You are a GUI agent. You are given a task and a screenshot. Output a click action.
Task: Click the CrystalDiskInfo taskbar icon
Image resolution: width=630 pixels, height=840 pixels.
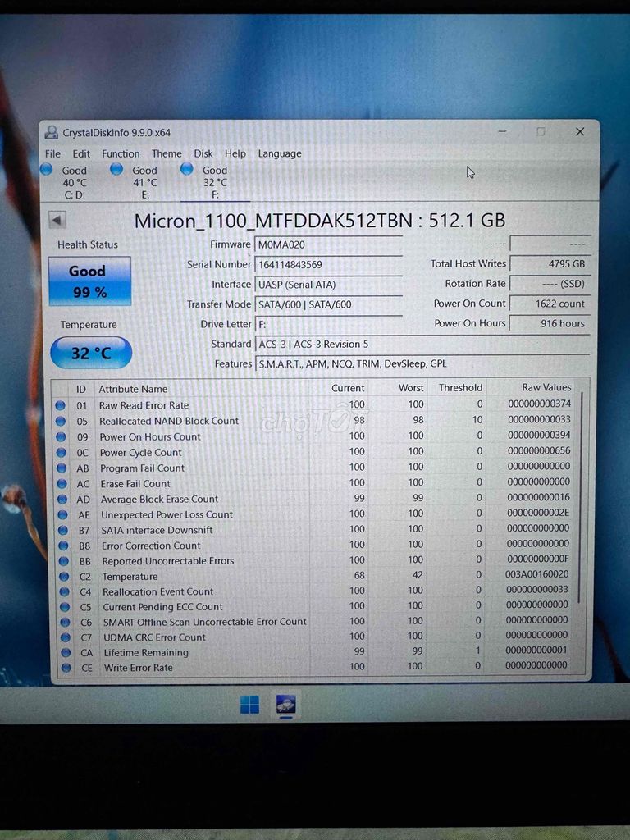[x=285, y=705]
